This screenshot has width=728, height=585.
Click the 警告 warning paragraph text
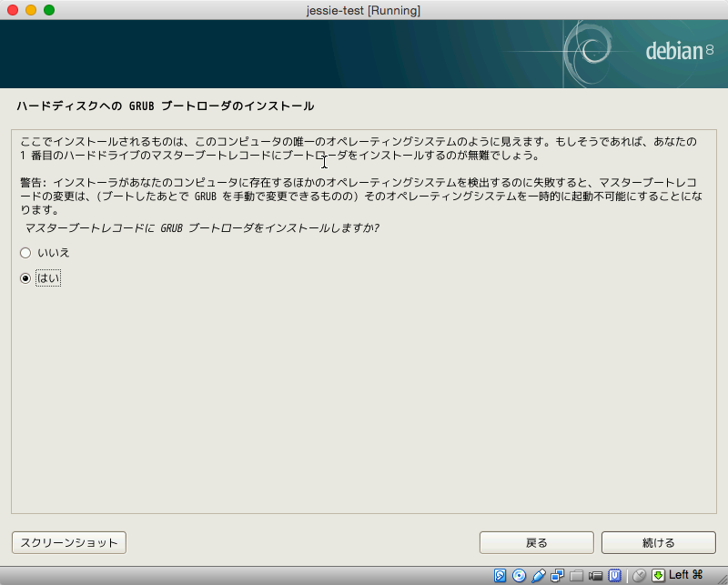361,196
